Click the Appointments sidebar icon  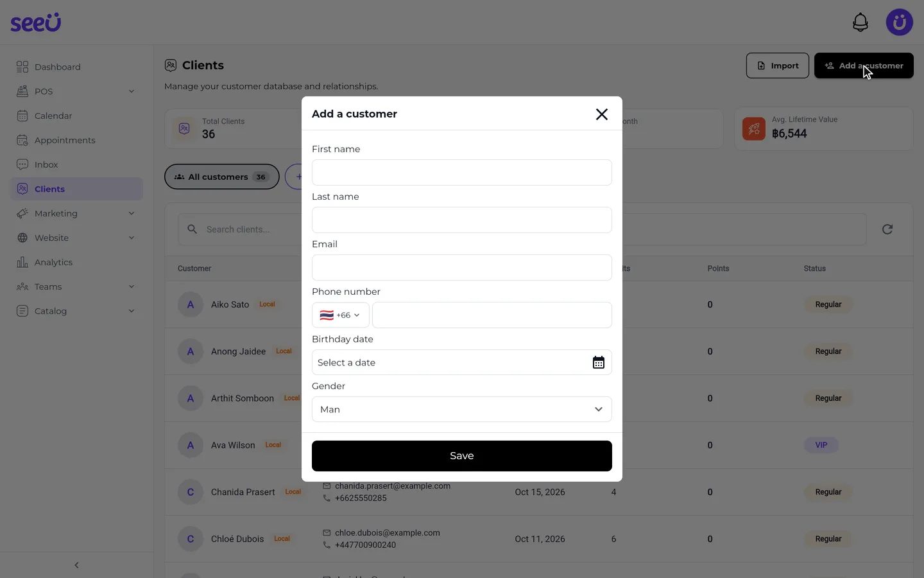coord(22,140)
